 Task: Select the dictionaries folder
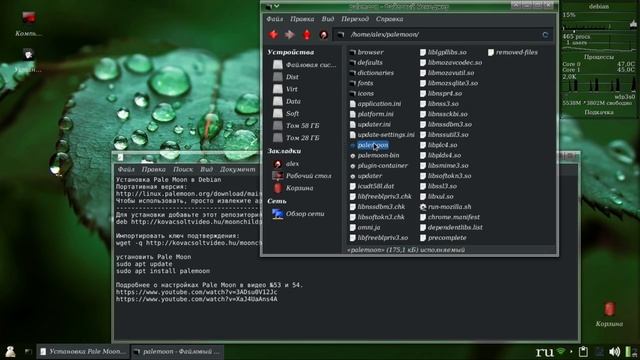coord(372,73)
